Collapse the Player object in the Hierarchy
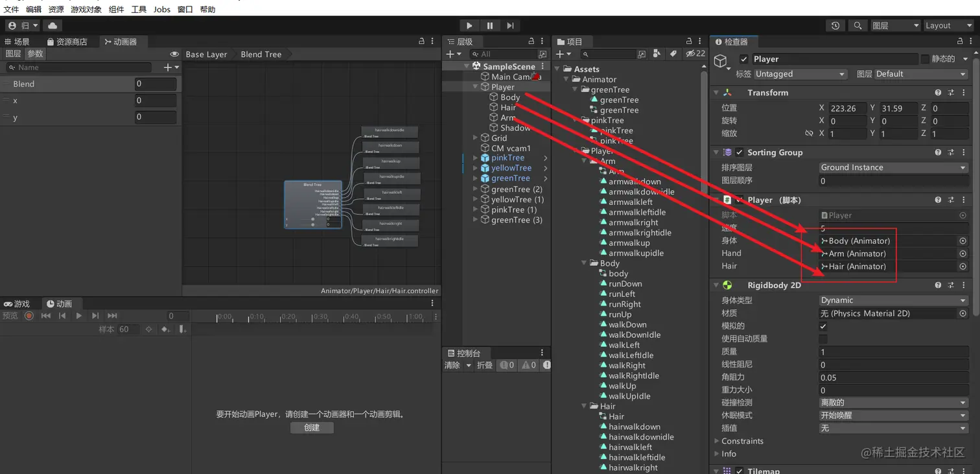Screen dimensions: 980x474 476,87
